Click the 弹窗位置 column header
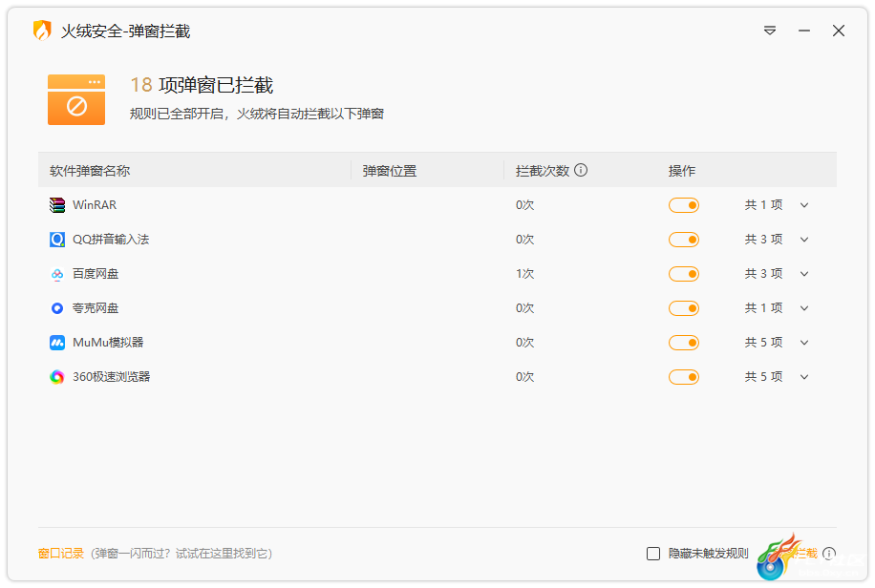 (x=390, y=171)
